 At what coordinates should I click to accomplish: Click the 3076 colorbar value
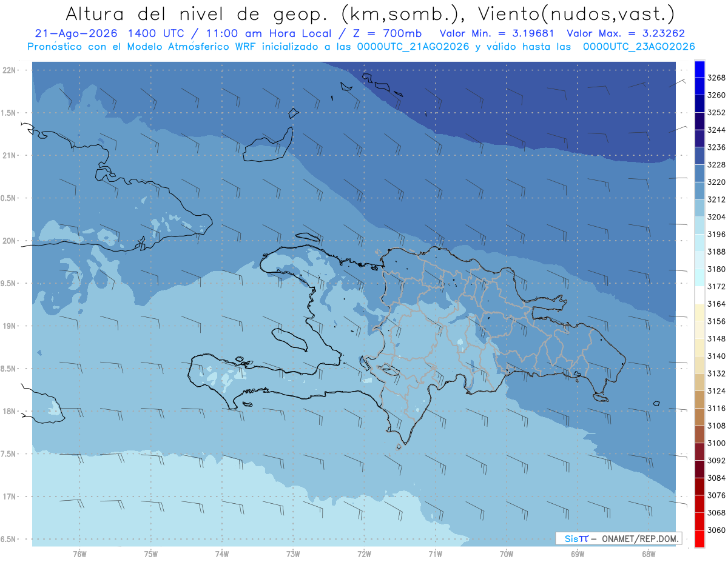tap(716, 495)
